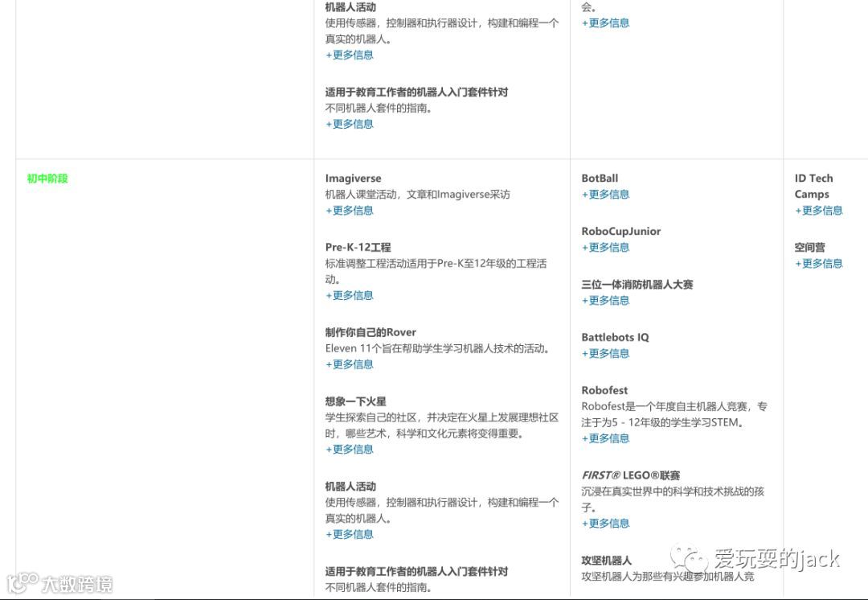The height and width of the screenshot is (600, 868).
Task: Select the 标准调整工程活动 description text
Action: pos(436,272)
